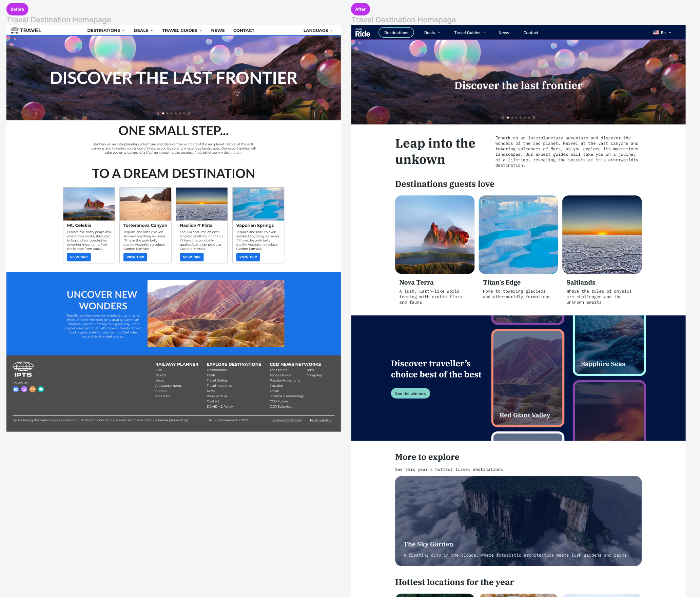700x597 pixels.
Task: Open the En flag language selector
Action: pos(662,33)
